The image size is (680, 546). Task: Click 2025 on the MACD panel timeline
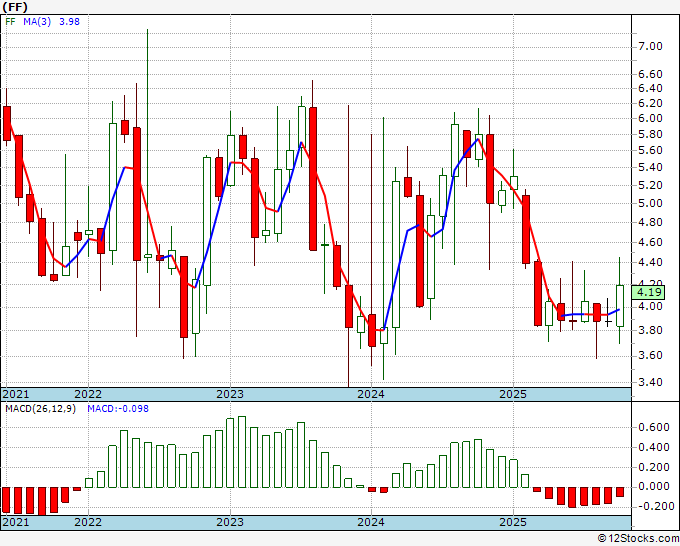click(x=513, y=522)
